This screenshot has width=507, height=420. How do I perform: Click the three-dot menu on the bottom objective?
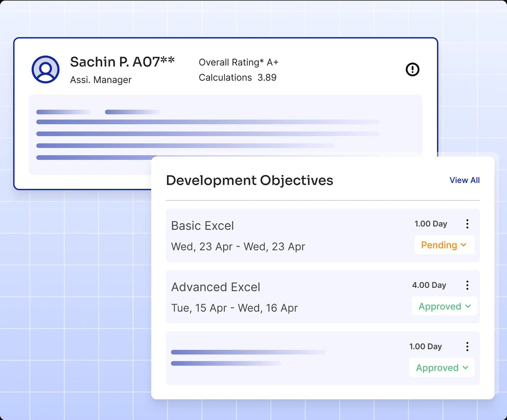click(467, 346)
